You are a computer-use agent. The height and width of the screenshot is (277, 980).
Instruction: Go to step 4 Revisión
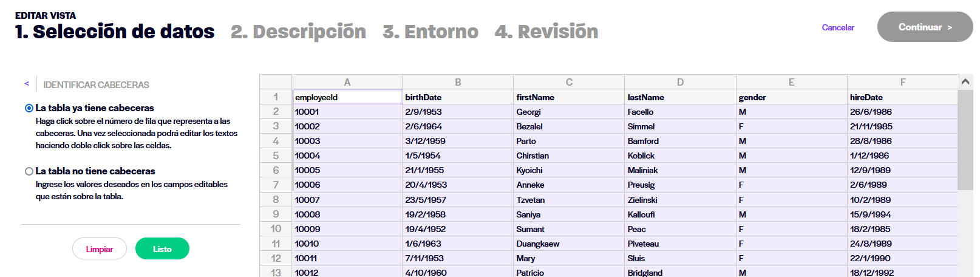(546, 32)
